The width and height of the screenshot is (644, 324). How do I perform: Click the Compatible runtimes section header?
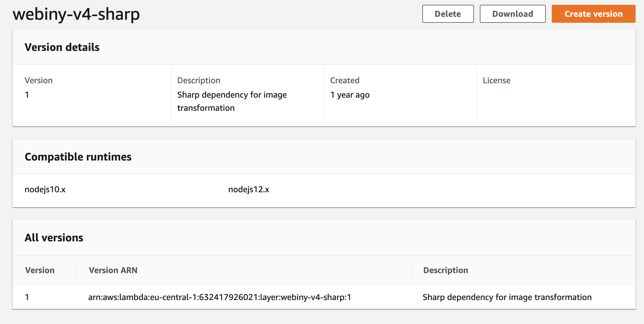78,156
